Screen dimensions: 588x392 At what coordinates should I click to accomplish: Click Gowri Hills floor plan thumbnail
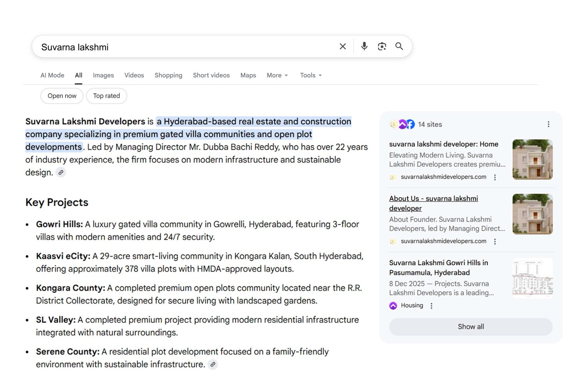532,278
